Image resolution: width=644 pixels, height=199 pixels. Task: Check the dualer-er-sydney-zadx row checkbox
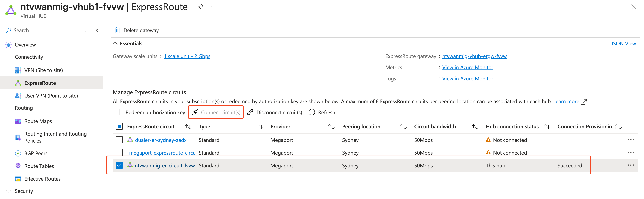119,140
